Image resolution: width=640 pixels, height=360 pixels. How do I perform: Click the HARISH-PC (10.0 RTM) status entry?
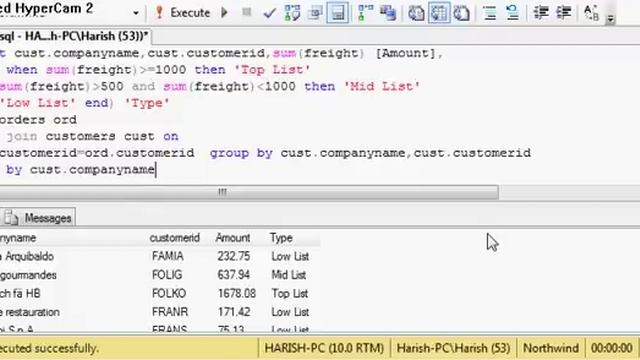(324, 348)
